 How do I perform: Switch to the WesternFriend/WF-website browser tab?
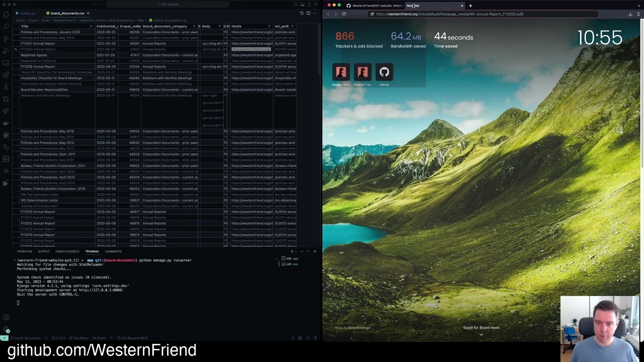(x=374, y=6)
